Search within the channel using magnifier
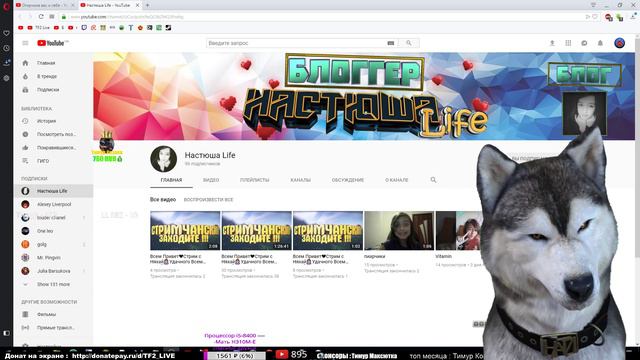 coord(433,180)
